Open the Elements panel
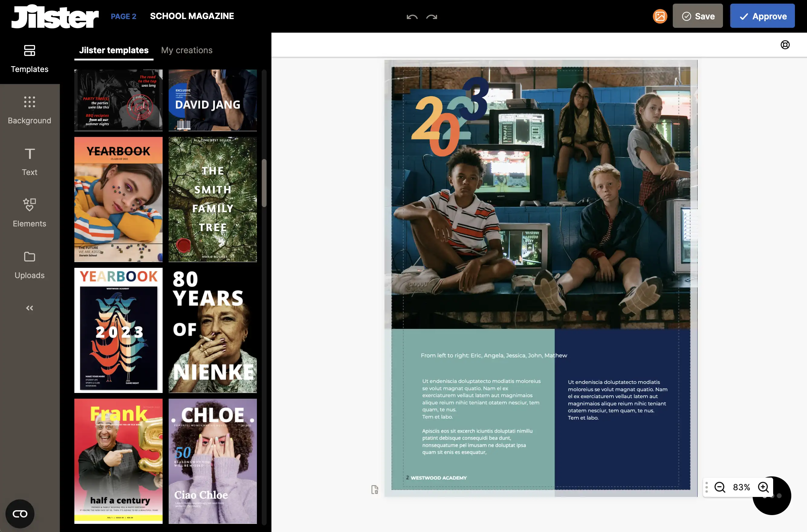807x532 pixels. click(x=30, y=213)
